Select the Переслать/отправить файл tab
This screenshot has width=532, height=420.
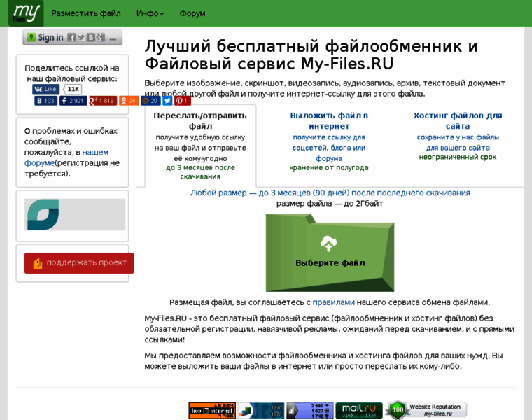click(200, 146)
